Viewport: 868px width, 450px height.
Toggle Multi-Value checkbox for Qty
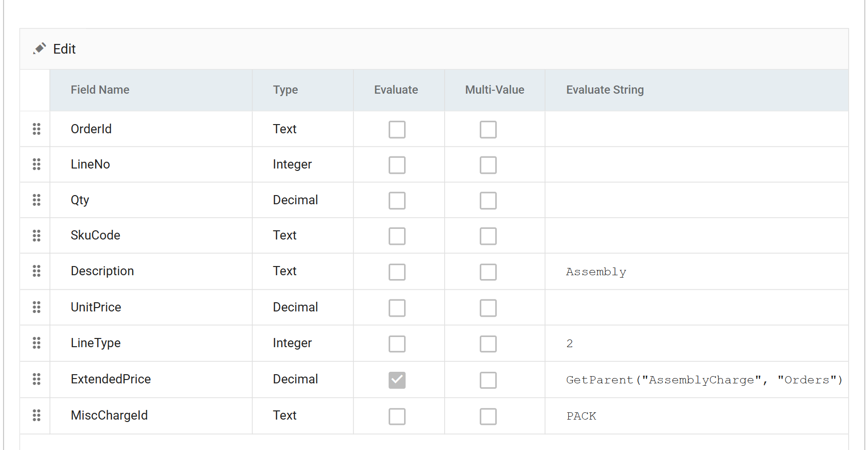[x=488, y=200]
